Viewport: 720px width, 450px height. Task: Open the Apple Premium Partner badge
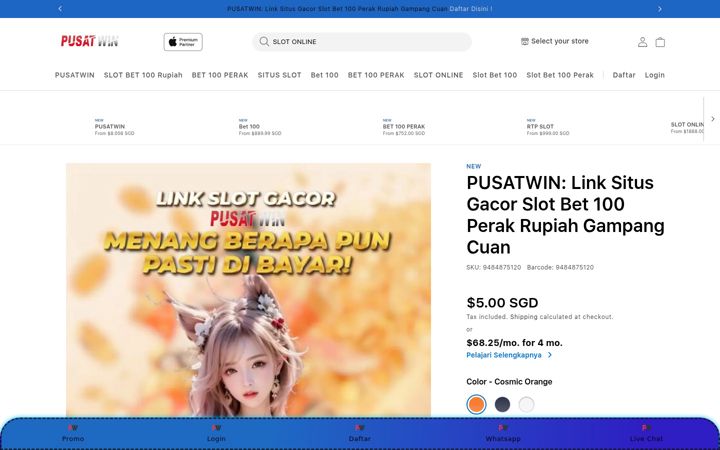[x=183, y=42]
